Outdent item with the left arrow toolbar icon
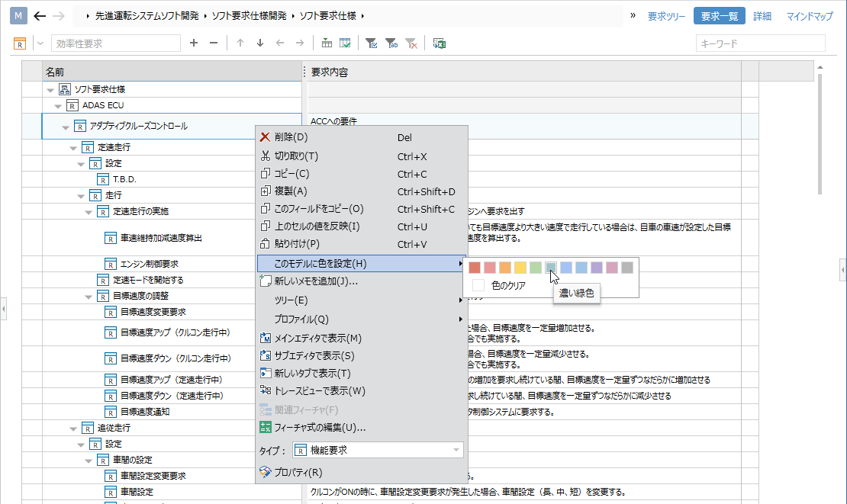Viewport: 847px width, 504px height. tap(280, 43)
